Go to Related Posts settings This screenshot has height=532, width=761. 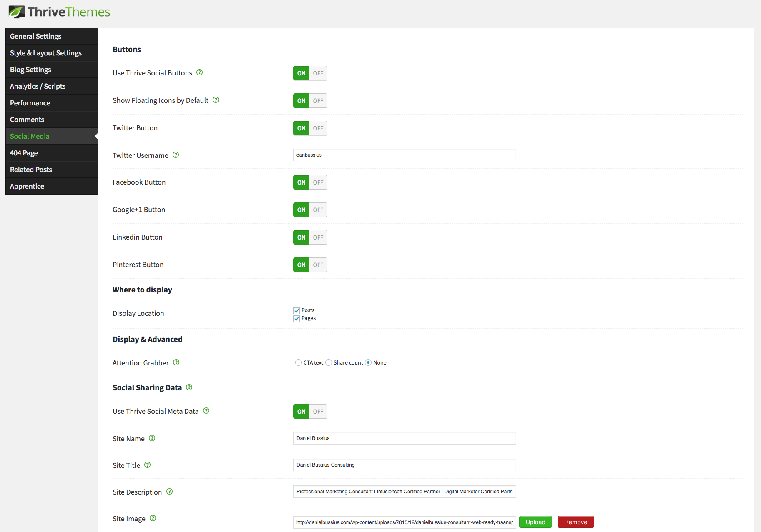[51, 170]
